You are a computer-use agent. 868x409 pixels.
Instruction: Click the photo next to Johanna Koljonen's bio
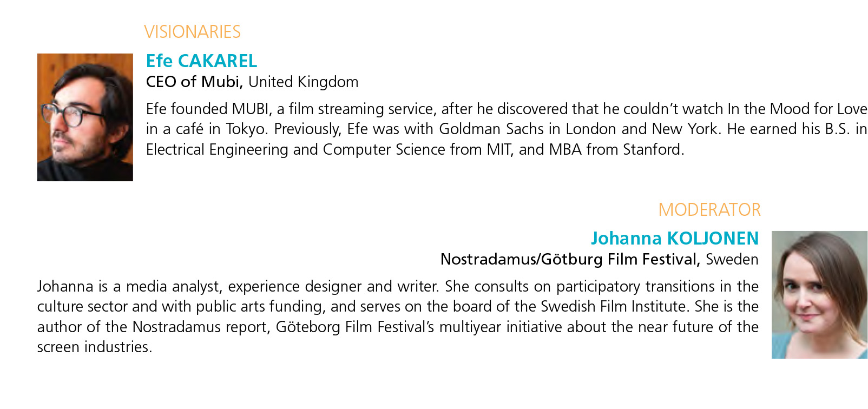[819, 295]
